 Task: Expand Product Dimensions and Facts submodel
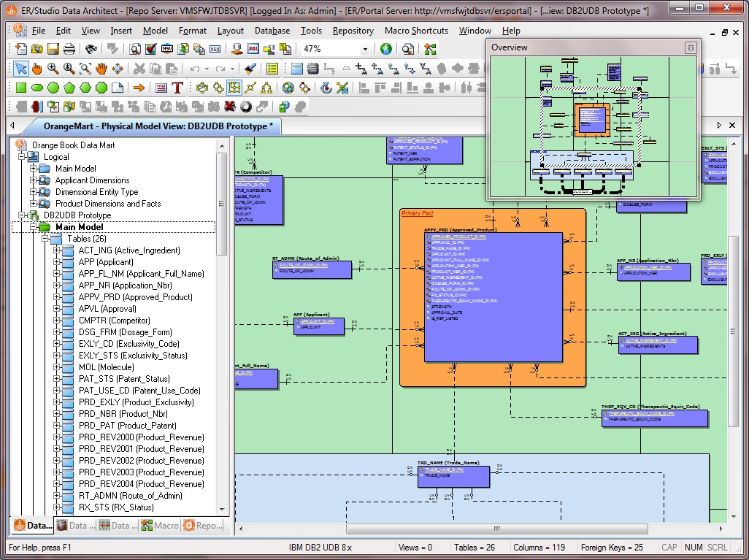point(33,203)
